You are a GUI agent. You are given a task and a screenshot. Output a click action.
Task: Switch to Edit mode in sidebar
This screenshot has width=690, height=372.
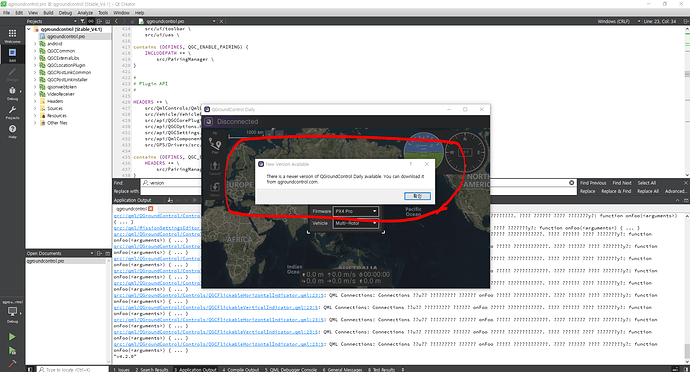(12, 55)
